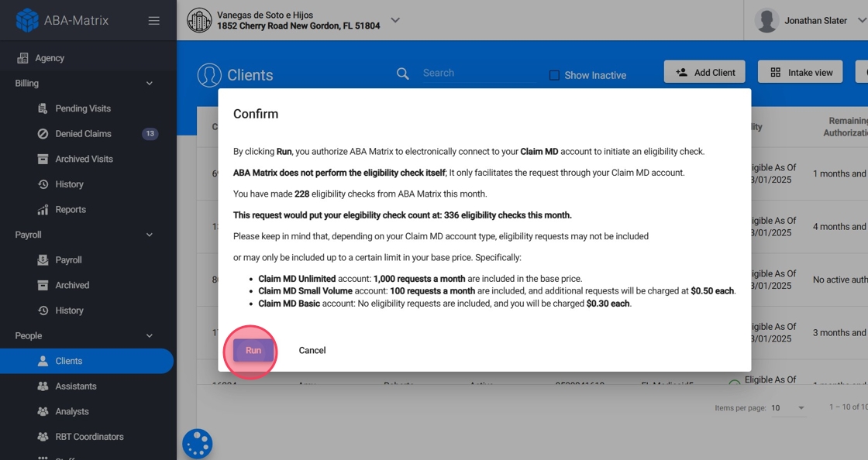Click the Remaining Authorization column header
This screenshot has width=868, height=460.
pos(846,126)
